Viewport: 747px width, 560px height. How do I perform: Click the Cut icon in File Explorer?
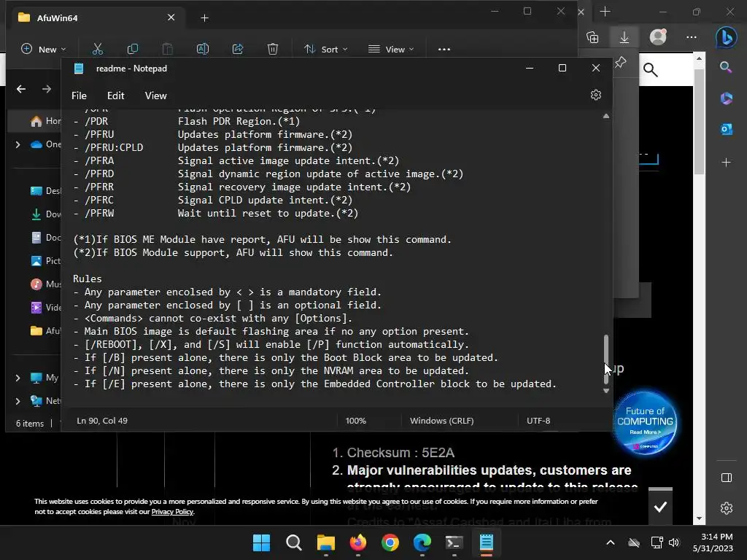coord(98,49)
